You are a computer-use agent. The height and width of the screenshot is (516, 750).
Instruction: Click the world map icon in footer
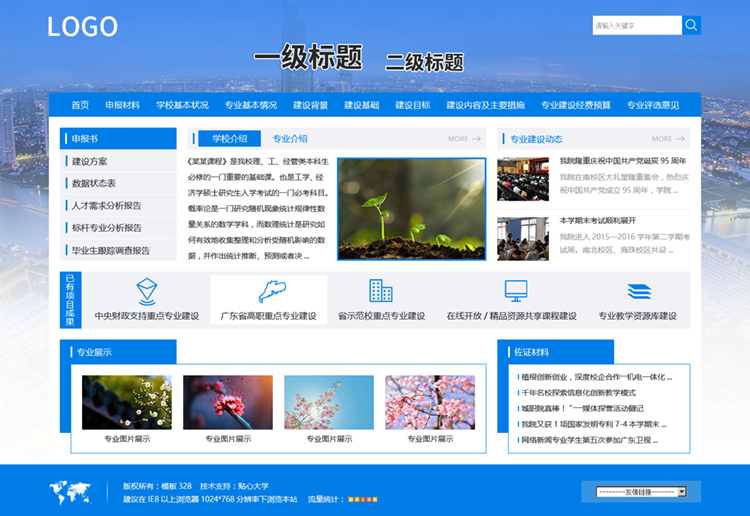(x=69, y=491)
